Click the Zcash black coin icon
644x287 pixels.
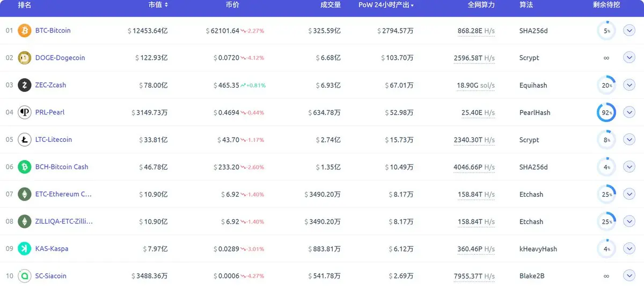[25, 85]
